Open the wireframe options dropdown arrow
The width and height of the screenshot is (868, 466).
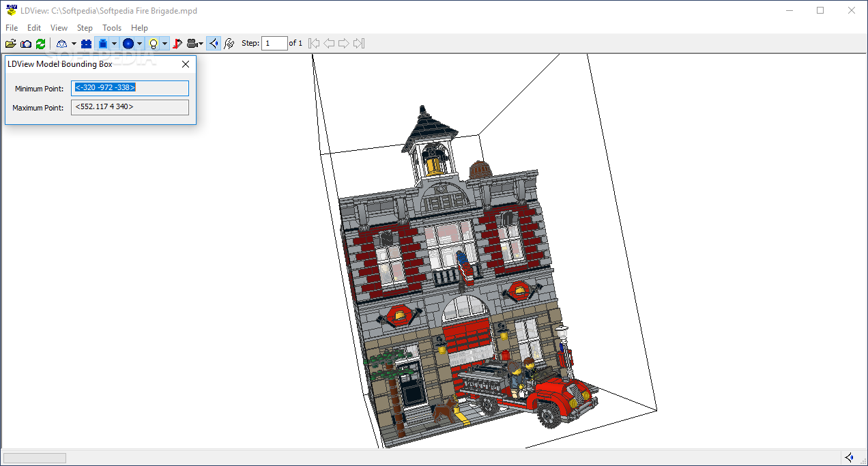[74, 44]
